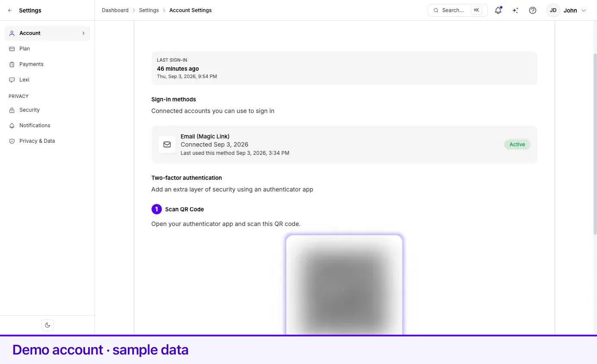The image size is (597, 364).
Task: Click the '46 minutes ago' sign-in text
Action: pos(178,69)
